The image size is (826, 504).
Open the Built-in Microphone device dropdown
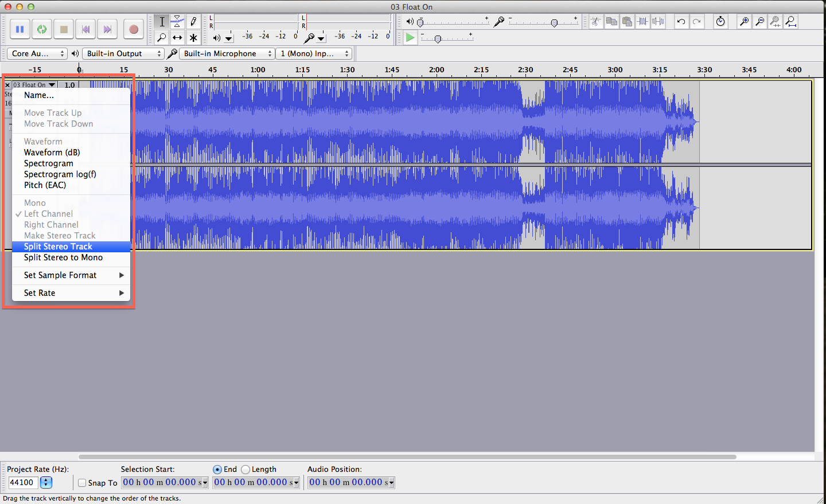tap(227, 53)
